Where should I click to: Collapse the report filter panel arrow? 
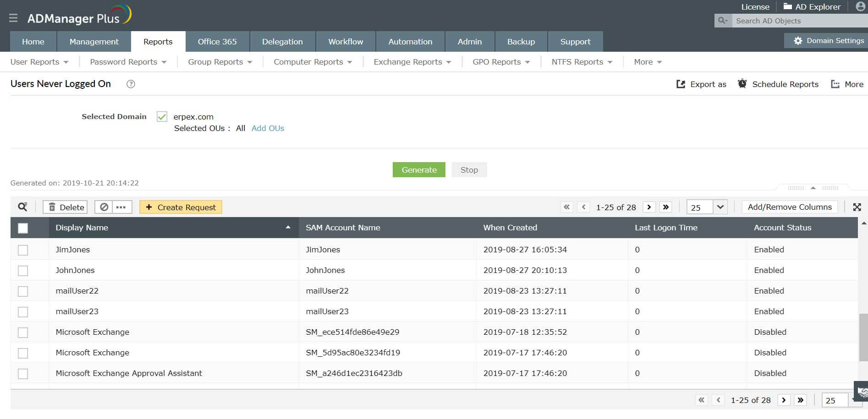tap(813, 188)
